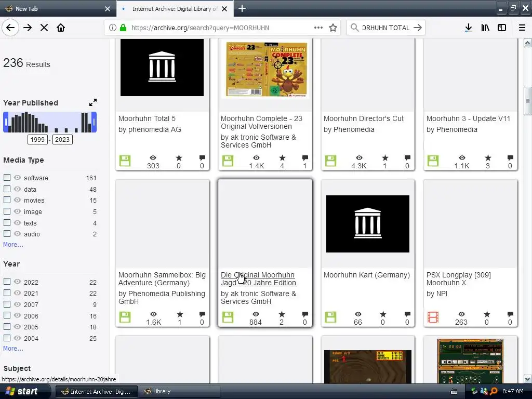Check the texts media type checkbox

click(7, 222)
